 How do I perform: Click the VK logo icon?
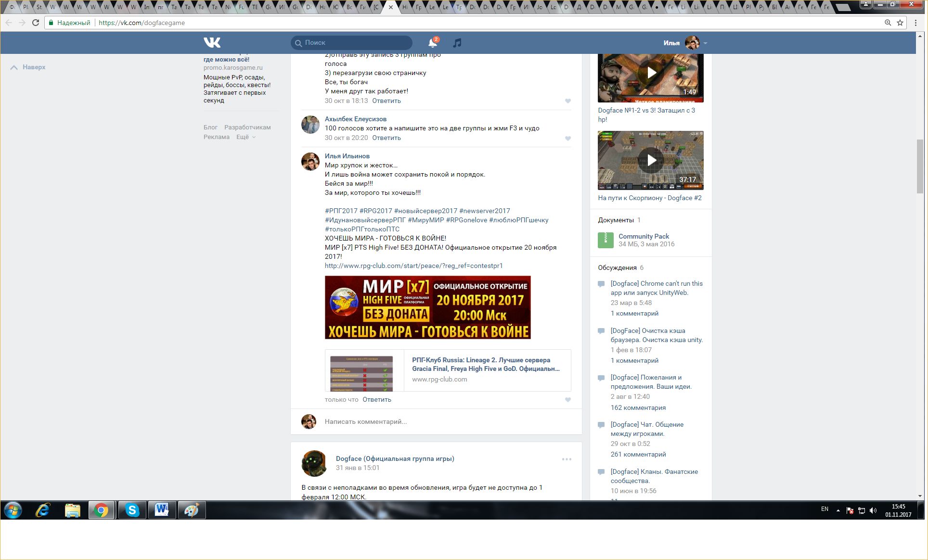pyautogui.click(x=212, y=42)
